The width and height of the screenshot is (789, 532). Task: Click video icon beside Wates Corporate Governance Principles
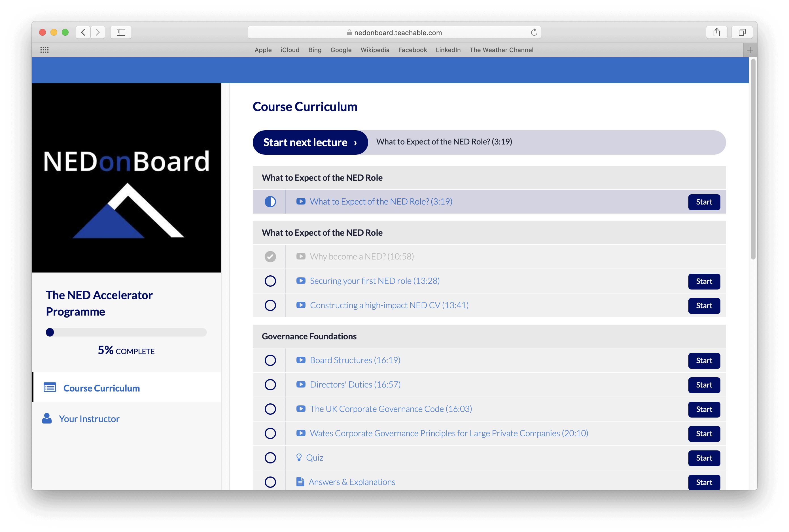point(301,433)
